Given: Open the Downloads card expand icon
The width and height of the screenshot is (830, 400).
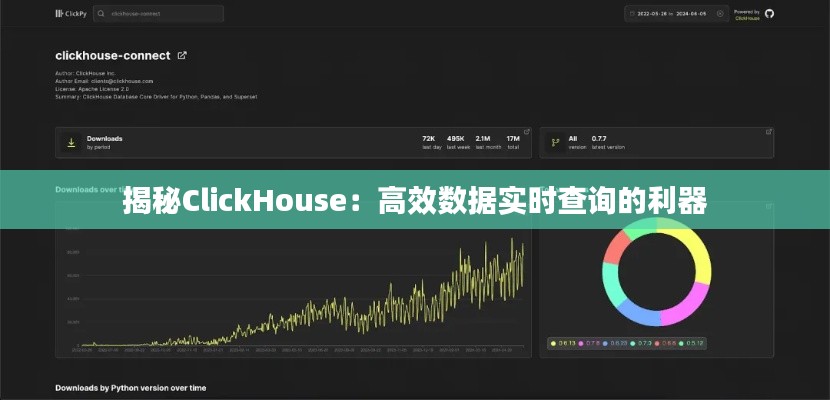Looking at the screenshot, I should click(527, 132).
